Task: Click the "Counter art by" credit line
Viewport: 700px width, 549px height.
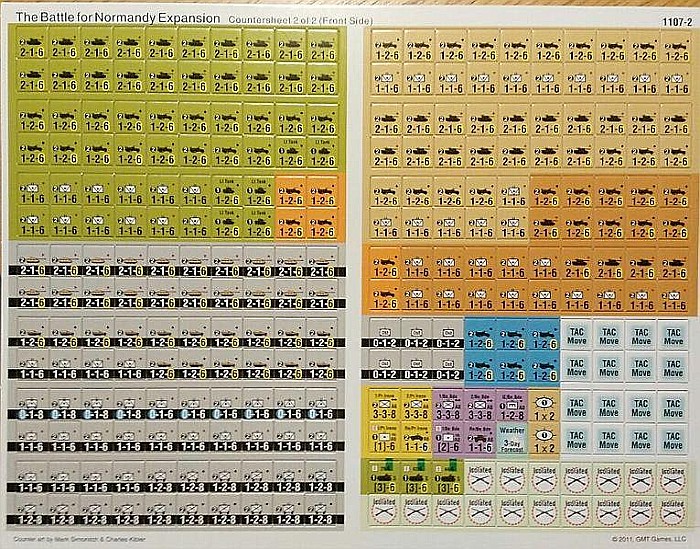Action: pyautogui.click(x=79, y=539)
